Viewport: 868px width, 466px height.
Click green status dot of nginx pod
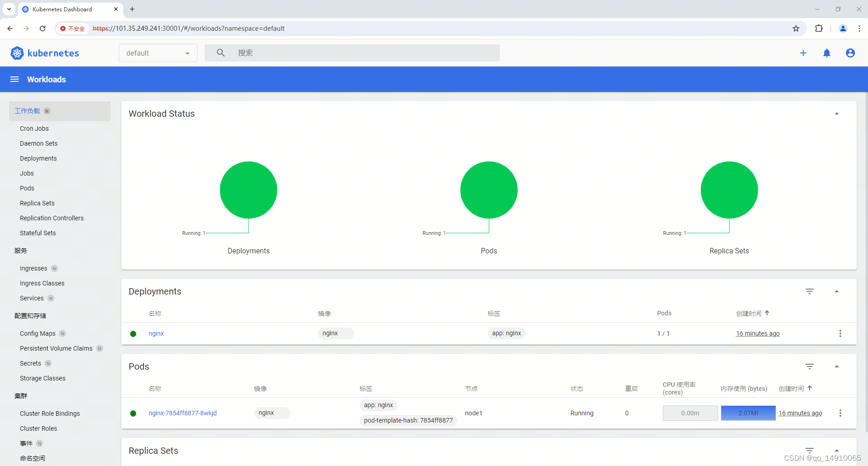pyautogui.click(x=133, y=414)
